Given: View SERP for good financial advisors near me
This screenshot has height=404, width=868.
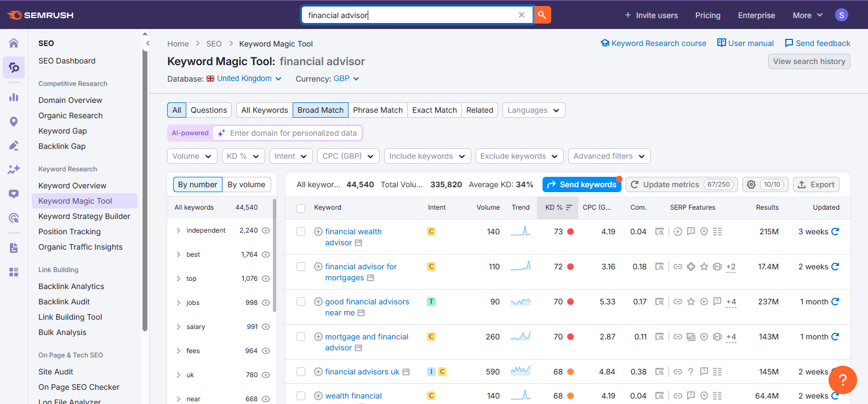Looking at the screenshot, I should click(660, 302).
